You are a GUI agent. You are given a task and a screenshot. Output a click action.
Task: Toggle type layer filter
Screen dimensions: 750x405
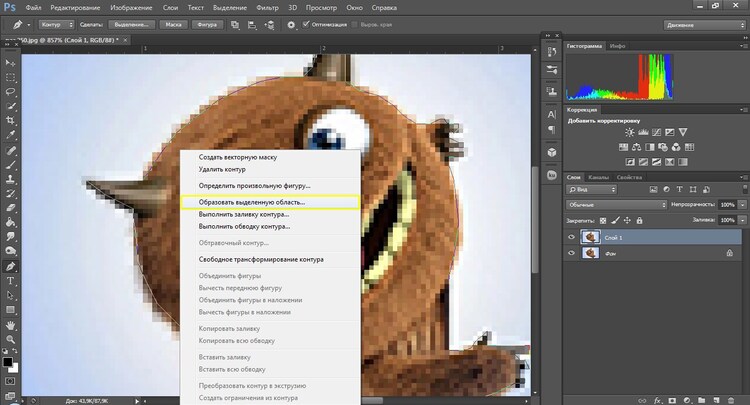point(680,190)
